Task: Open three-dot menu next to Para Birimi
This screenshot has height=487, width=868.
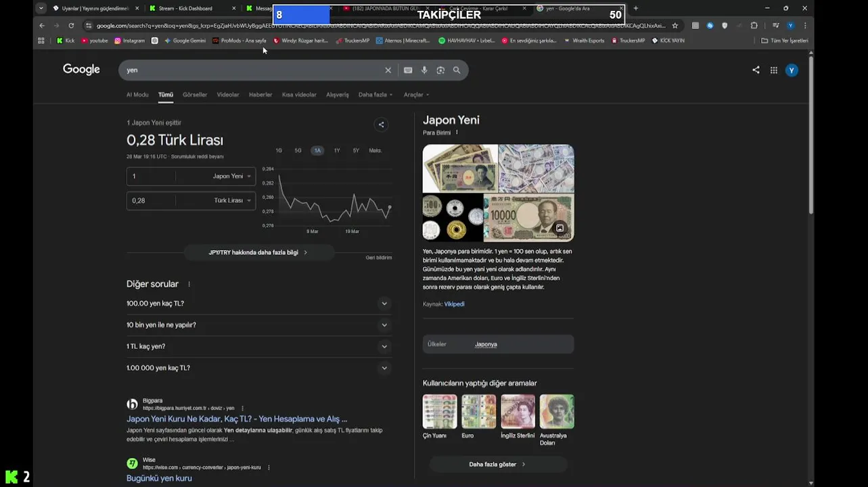Action: (457, 133)
